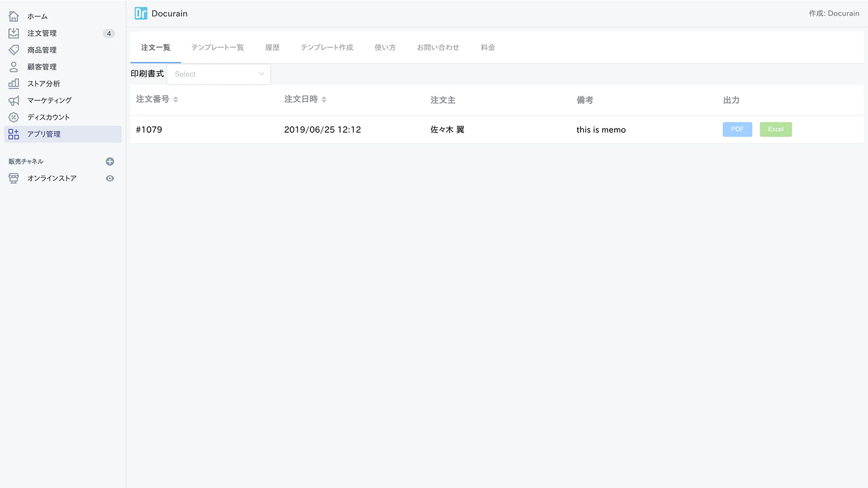Screen dimensions: 868x488
Task: Switch to the 履歴 tab
Action: pyautogui.click(x=272, y=48)
